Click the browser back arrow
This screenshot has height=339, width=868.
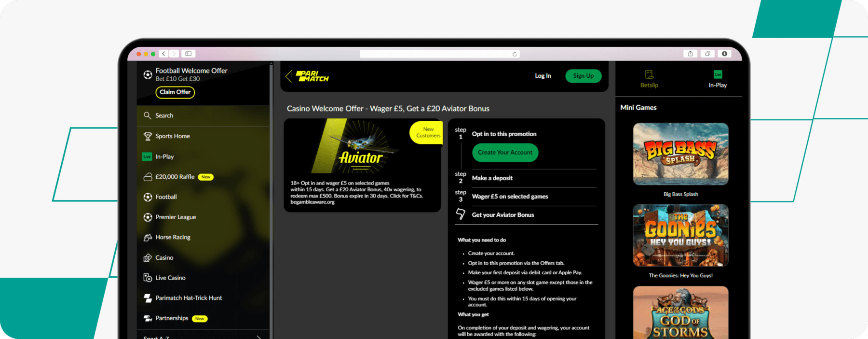click(164, 54)
